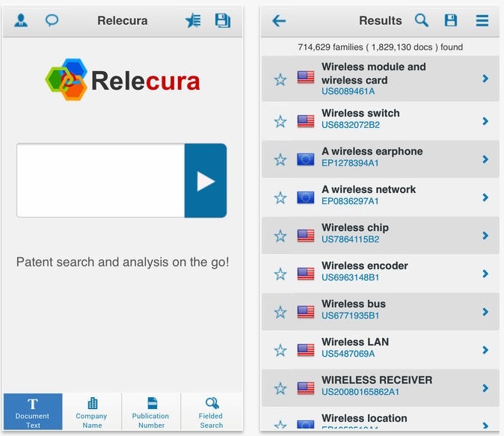504x436 pixels.
Task: Open patent number US6832072B2
Action: [351, 125]
